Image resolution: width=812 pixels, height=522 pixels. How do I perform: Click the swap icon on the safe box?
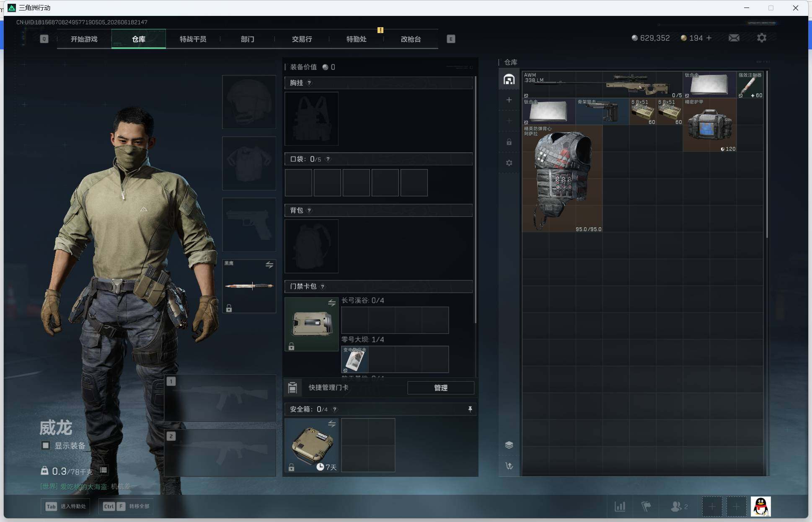332,424
